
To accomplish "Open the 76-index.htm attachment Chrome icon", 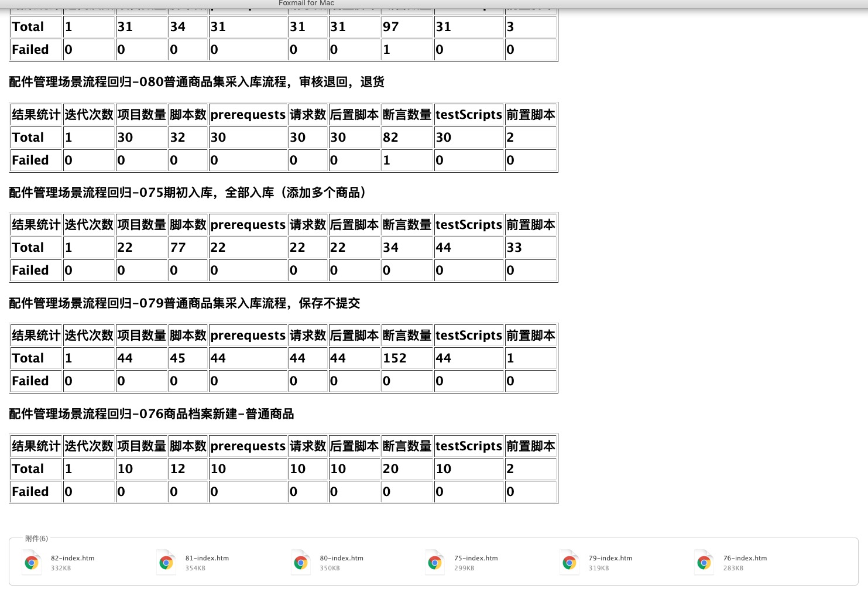I will tap(704, 563).
